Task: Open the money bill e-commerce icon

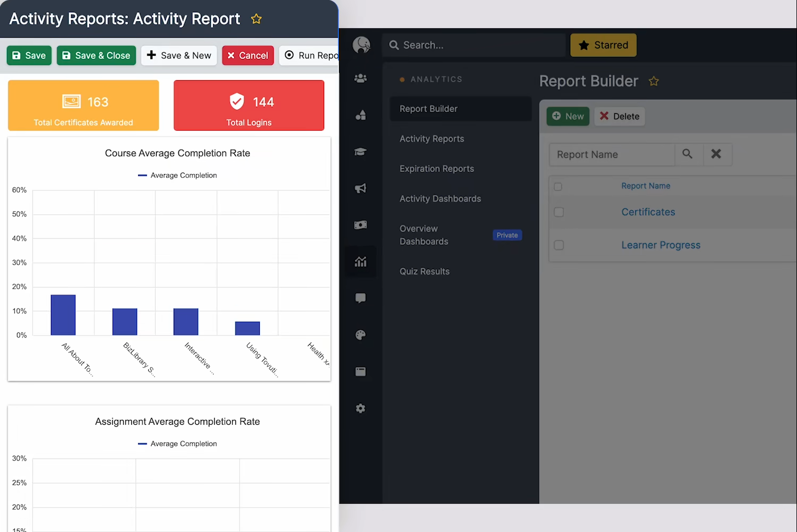Action: (x=360, y=225)
